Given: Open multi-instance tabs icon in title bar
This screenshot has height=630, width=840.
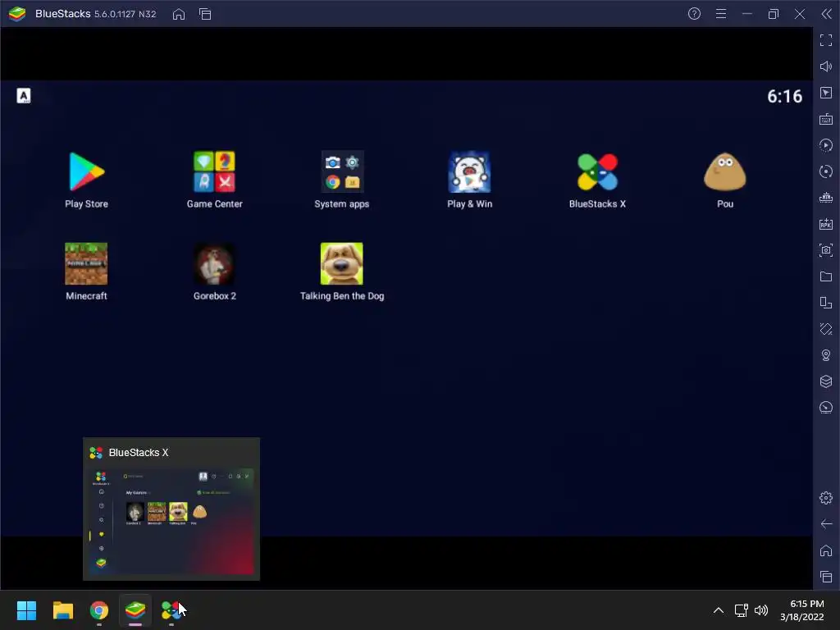Looking at the screenshot, I should coord(205,14).
